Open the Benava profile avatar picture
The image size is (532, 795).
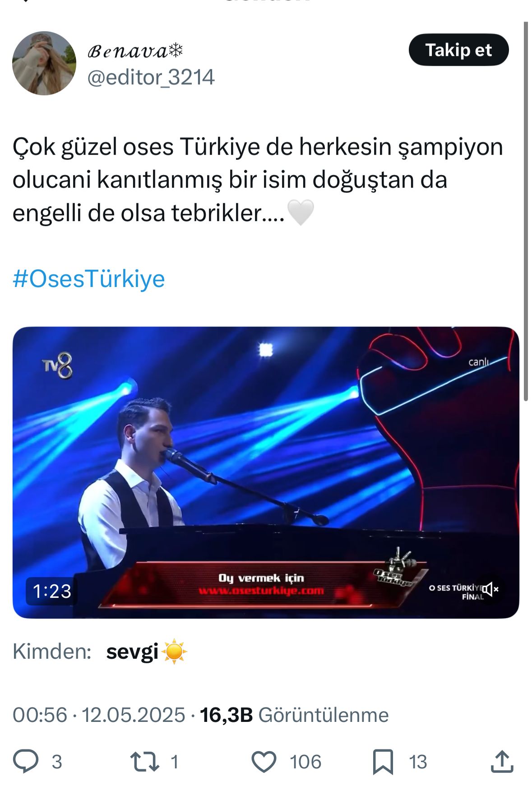click(x=44, y=63)
